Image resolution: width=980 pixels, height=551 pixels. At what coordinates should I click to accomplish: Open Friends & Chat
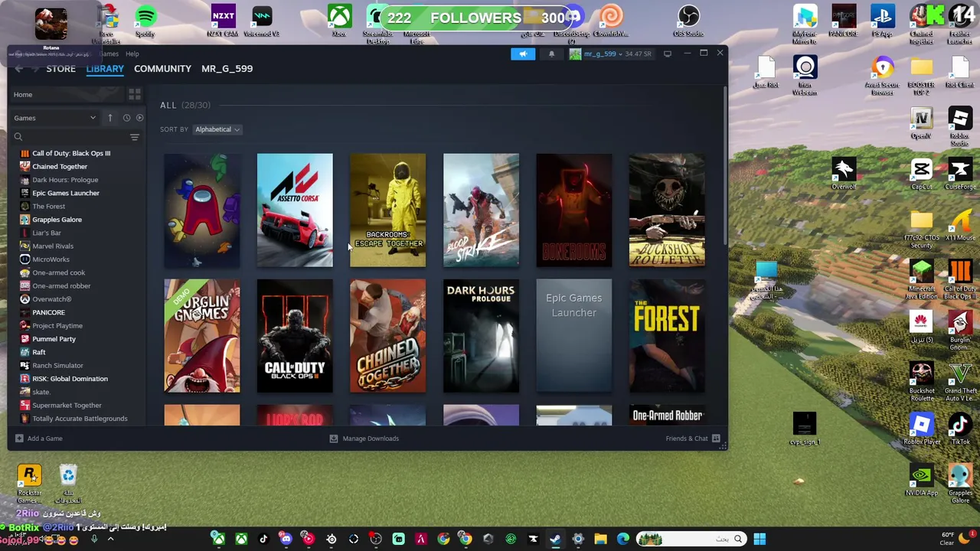(693, 439)
